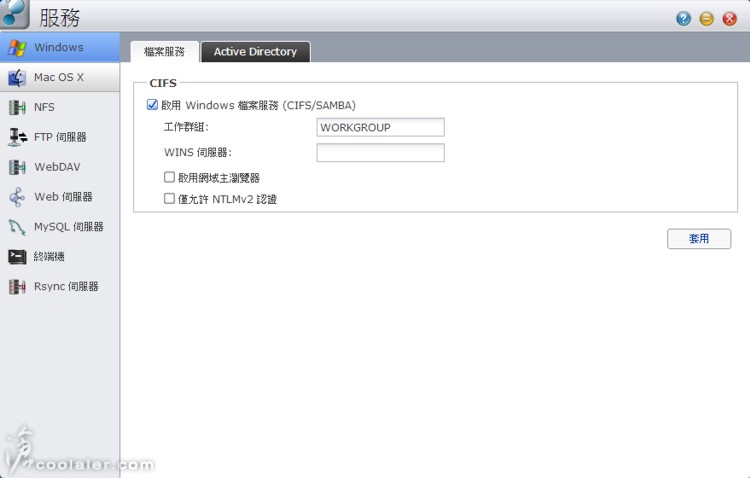The height and width of the screenshot is (478, 750).
Task: Select Web 伺服器 label in sidebar
Action: tap(63, 197)
